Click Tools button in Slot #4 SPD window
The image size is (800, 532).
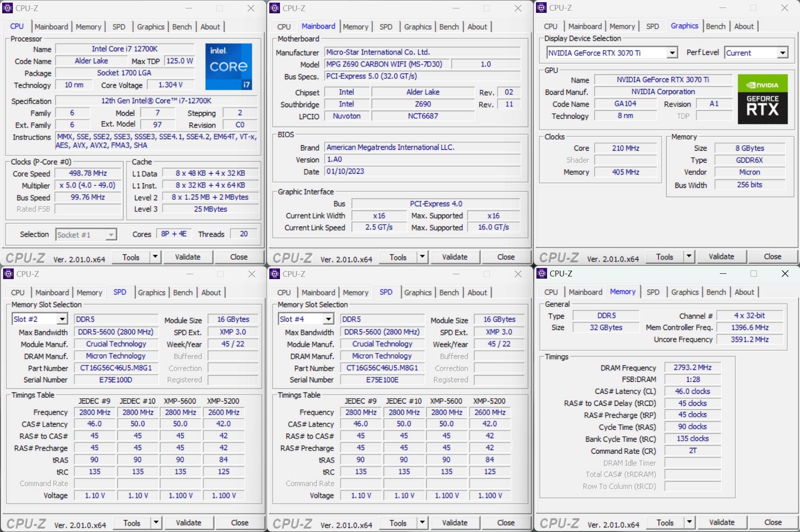click(398, 523)
